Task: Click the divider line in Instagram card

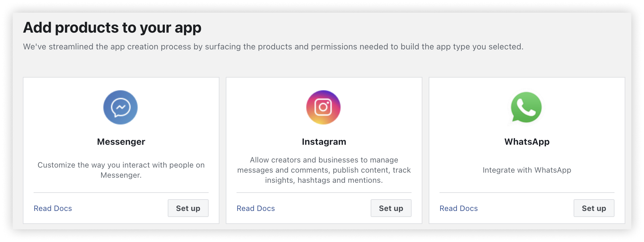Action: [x=324, y=193]
